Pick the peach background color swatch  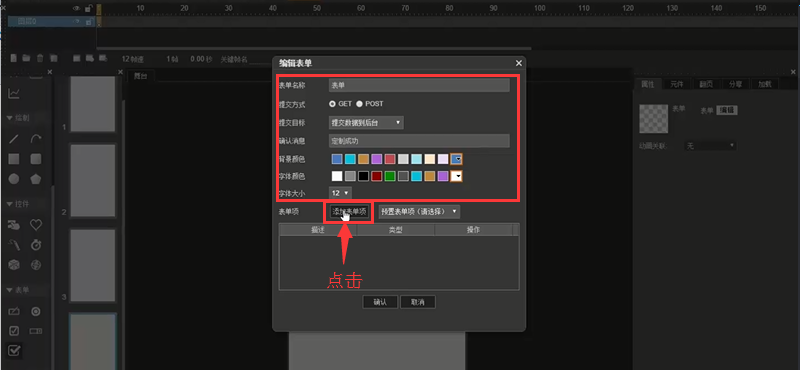pos(430,159)
